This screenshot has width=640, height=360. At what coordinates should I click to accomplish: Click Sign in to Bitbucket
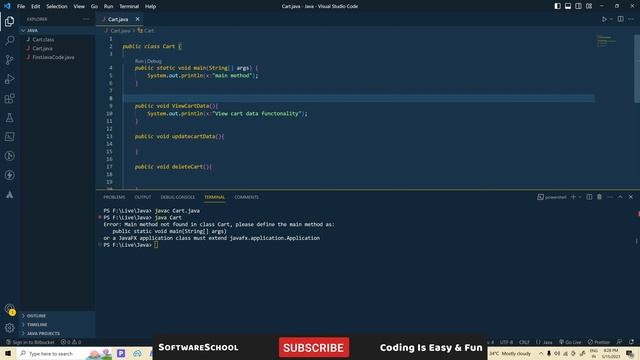pyautogui.click(x=30, y=342)
